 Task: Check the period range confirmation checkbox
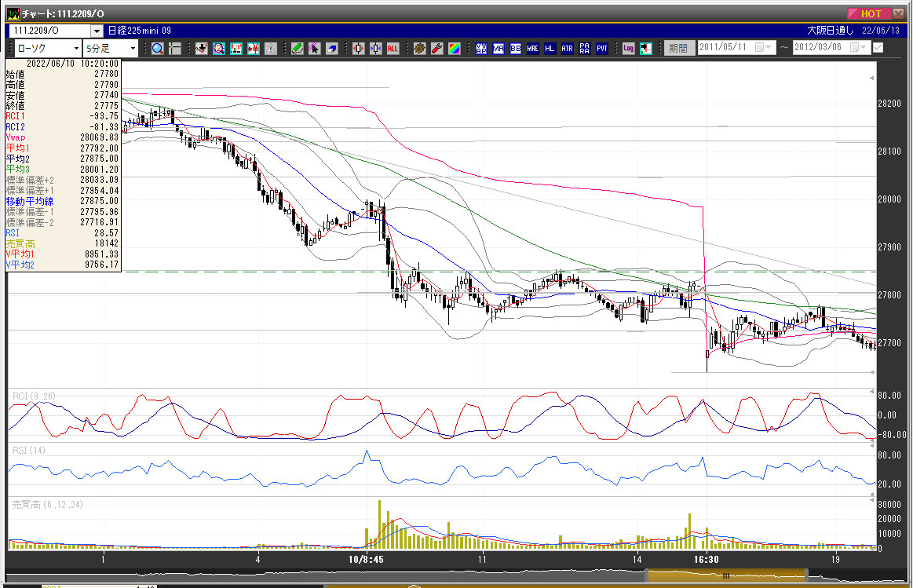pyautogui.click(x=878, y=48)
